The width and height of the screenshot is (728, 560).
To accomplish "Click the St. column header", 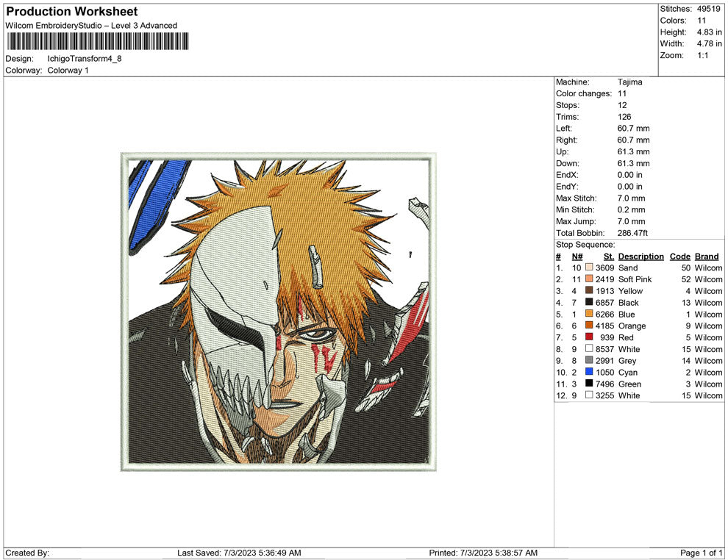I will coord(609,256).
